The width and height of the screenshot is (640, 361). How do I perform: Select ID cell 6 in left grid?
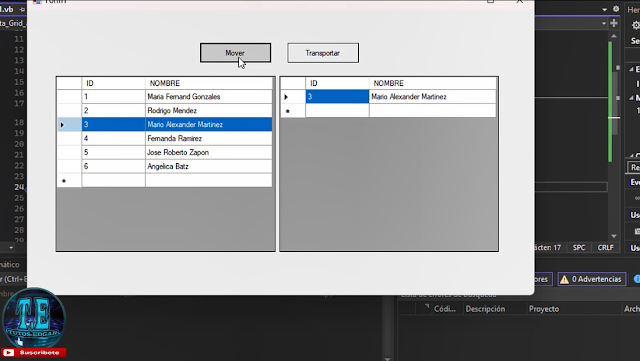click(x=113, y=166)
